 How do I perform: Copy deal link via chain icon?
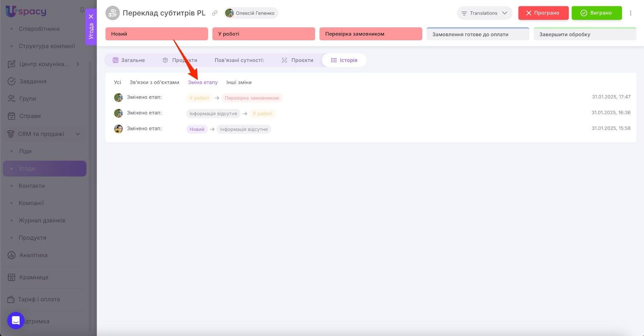[215, 13]
